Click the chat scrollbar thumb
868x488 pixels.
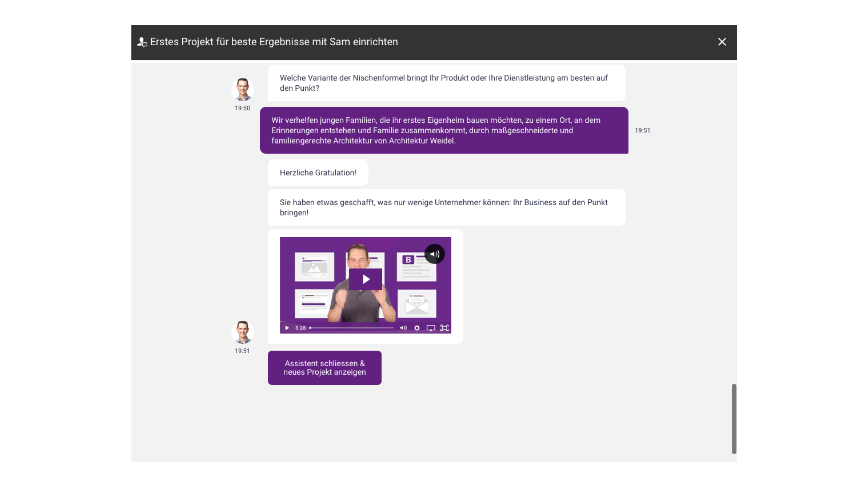click(x=734, y=419)
